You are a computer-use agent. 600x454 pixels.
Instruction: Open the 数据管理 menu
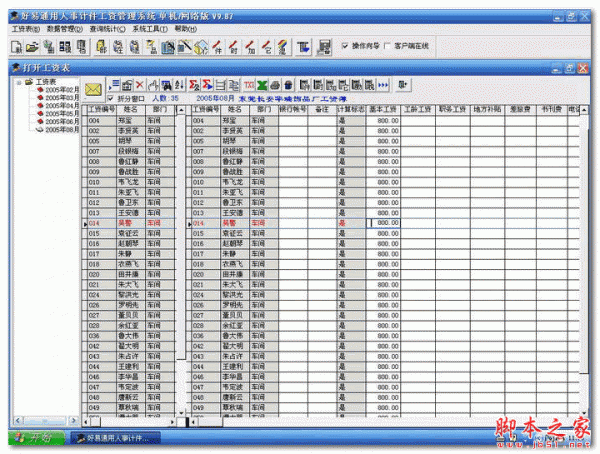(x=64, y=29)
